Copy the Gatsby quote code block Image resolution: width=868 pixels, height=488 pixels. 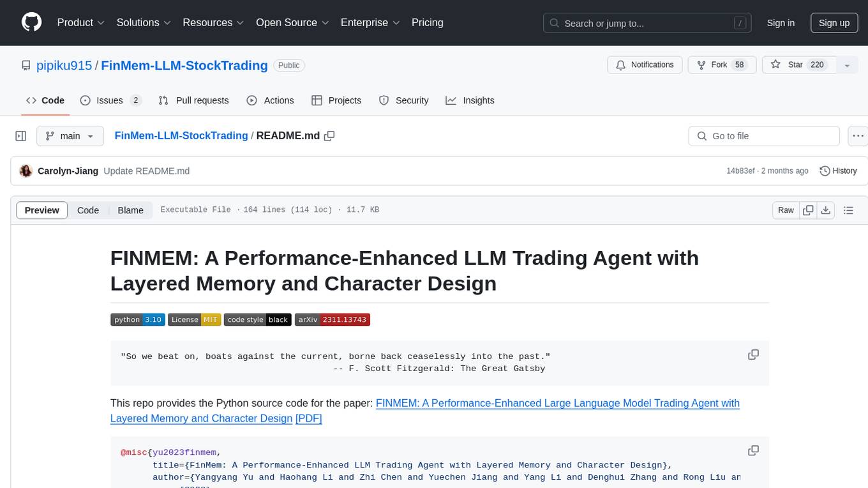753,355
